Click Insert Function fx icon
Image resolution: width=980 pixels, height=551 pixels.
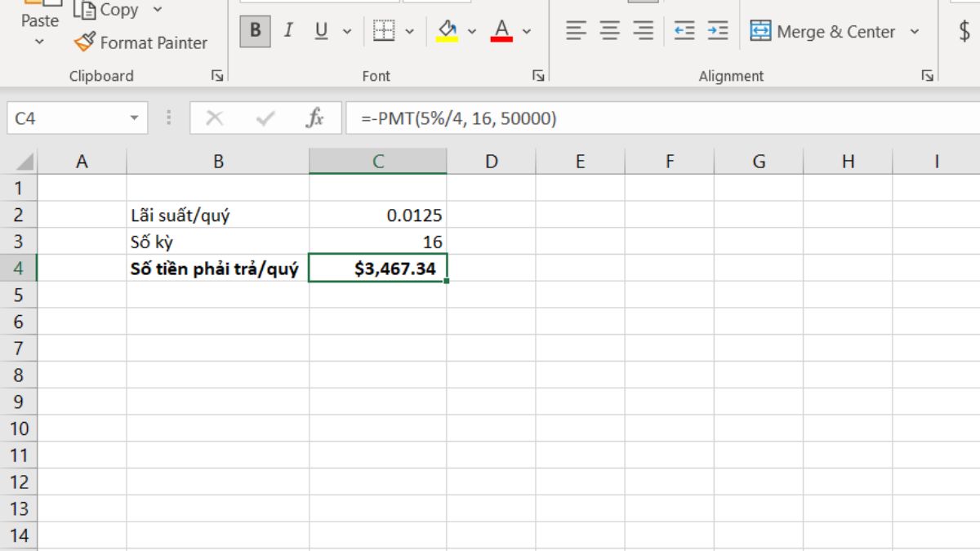(x=314, y=118)
